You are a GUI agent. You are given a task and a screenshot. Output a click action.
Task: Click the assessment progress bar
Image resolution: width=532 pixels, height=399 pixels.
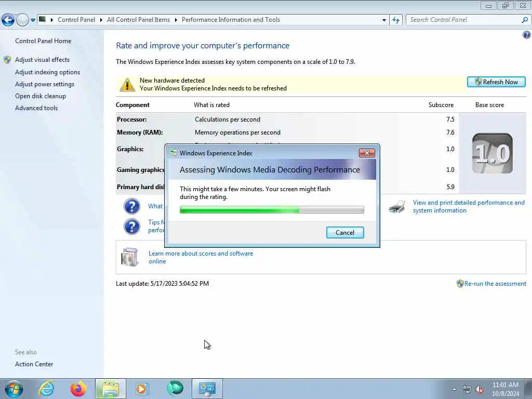[272, 210]
